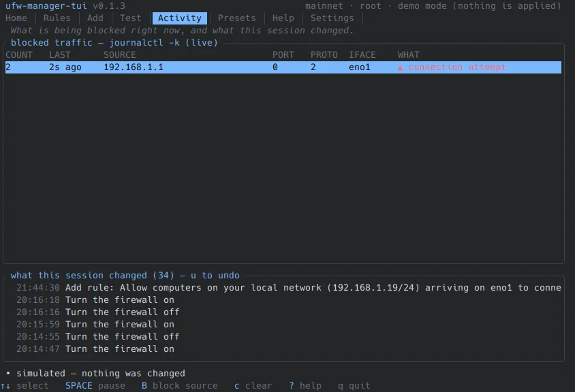This screenshot has height=392, width=575.
Task: Open the Test tab
Action: [130, 18]
